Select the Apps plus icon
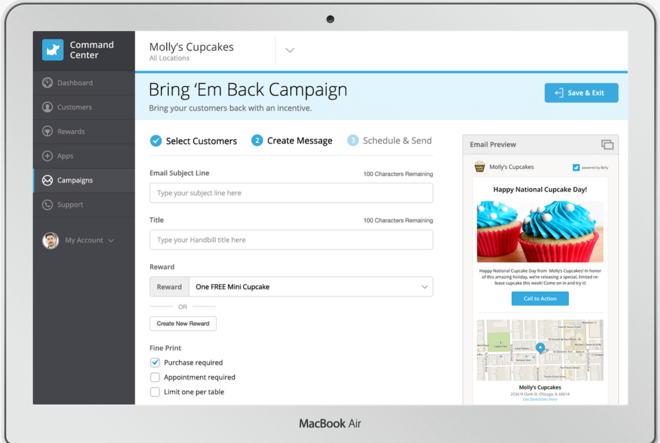This screenshot has width=660, height=443. [48, 156]
